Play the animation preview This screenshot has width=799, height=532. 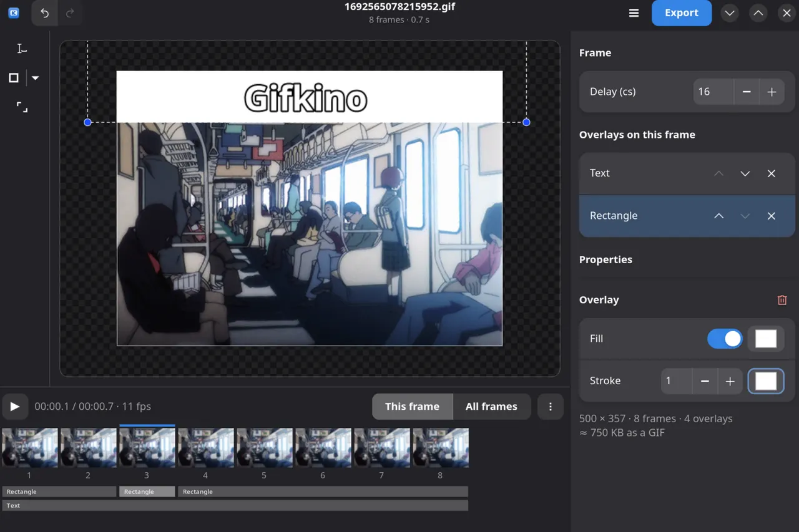pyautogui.click(x=15, y=407)
